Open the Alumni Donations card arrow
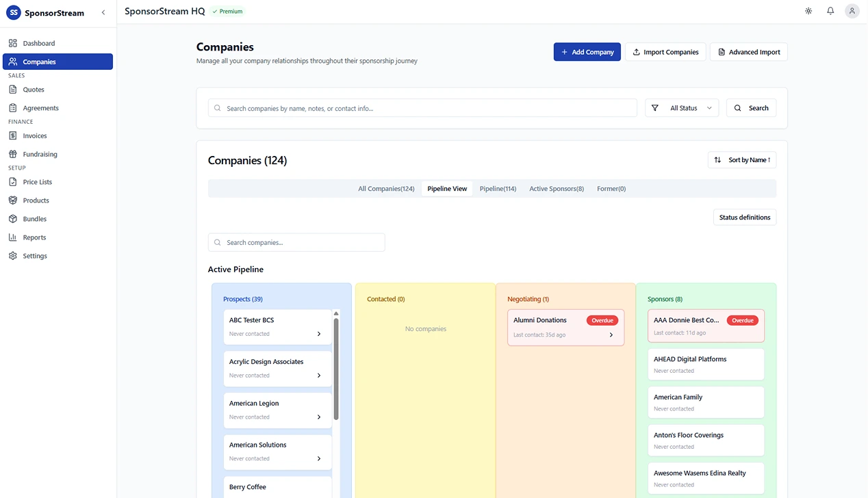This screenshot has height=498, width=868. click(x=611, y=335)
